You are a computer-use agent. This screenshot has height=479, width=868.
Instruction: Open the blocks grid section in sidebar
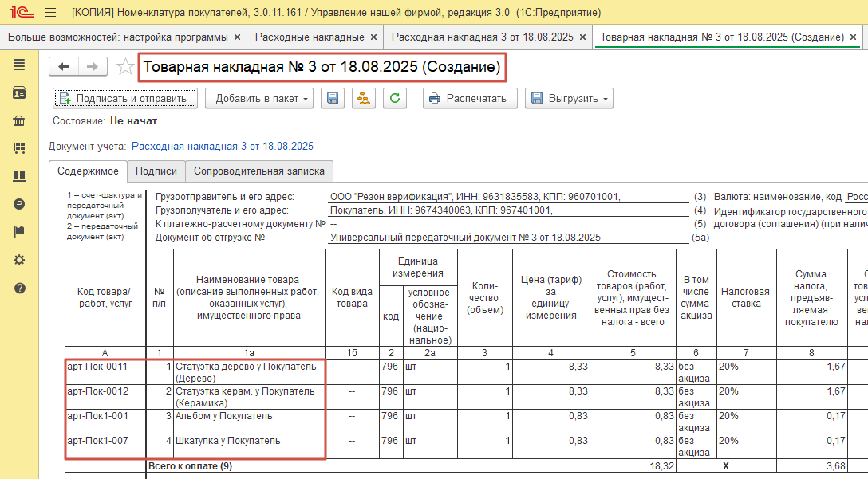tap(19, 176)
